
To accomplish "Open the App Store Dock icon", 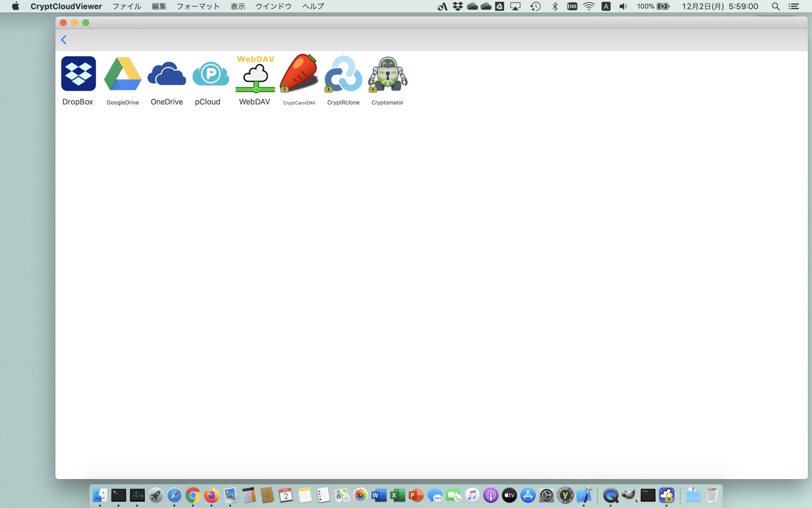I will 528,495.
